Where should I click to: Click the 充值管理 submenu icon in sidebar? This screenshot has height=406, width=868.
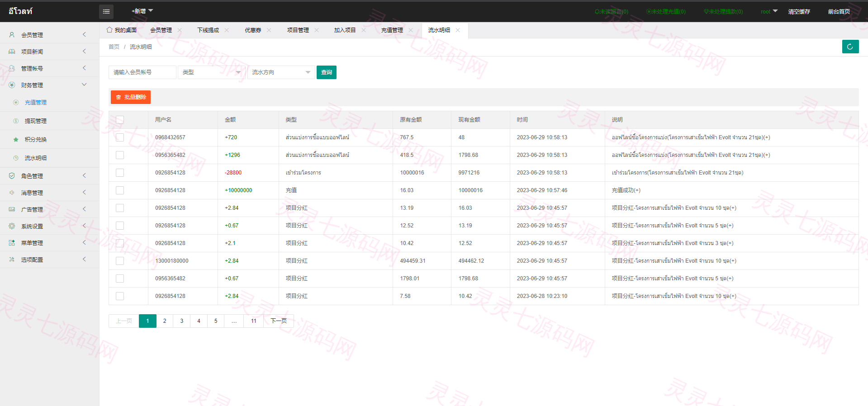16,103
